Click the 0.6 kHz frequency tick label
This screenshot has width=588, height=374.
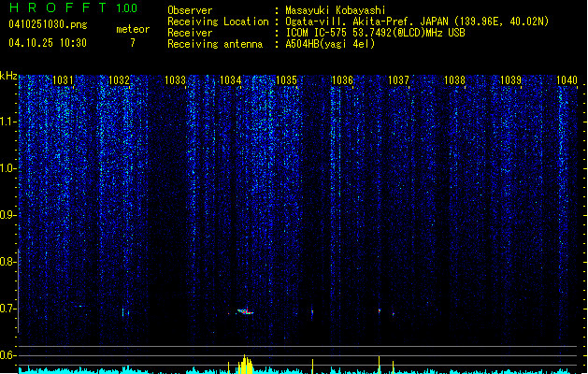[x=7, y=355]
